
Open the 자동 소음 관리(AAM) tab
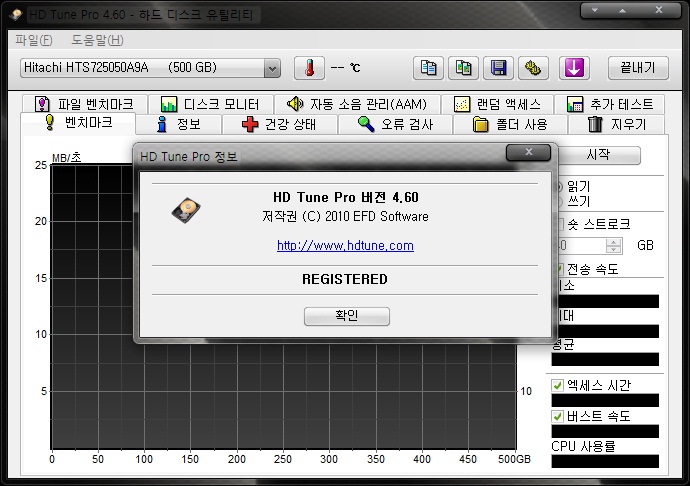tap(357, 104)
